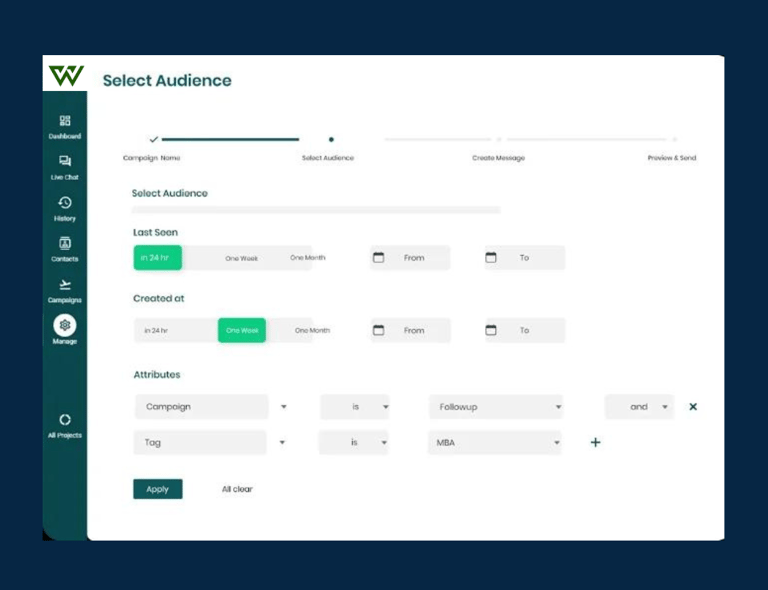
Task: Select 'in 24 hr' under Created at
Action: click(x=156, y=330)
